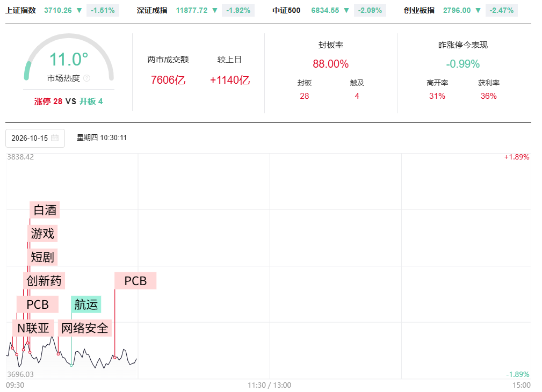Select the 2026-10-15 date input field
The width and height of the screenshot is (542, 392).
coord(35,138)
